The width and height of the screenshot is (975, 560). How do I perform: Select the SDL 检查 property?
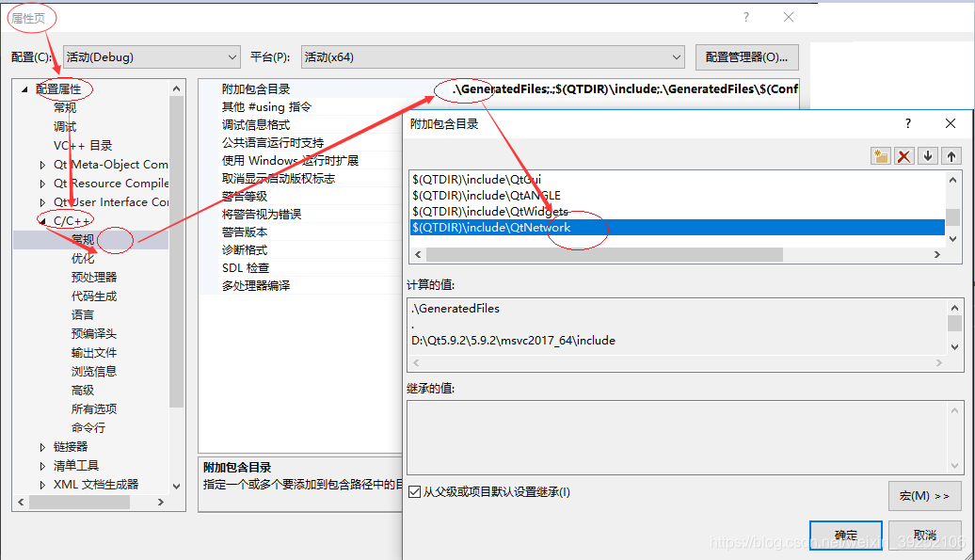pos(246,268)
